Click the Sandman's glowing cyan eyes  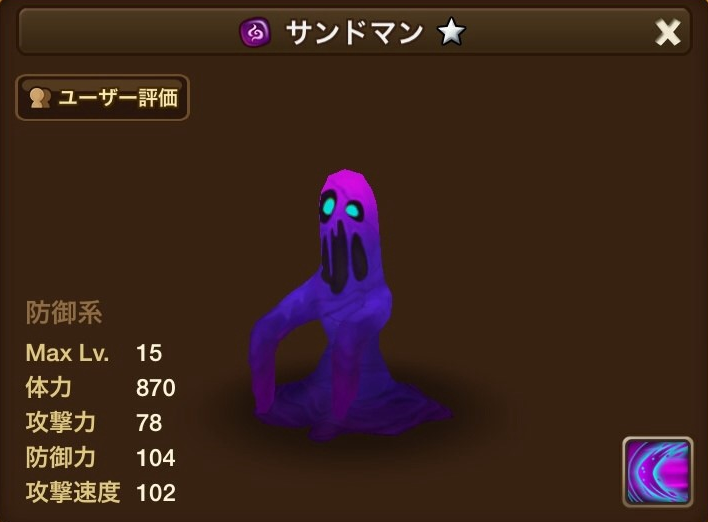[x=340, y=207]
